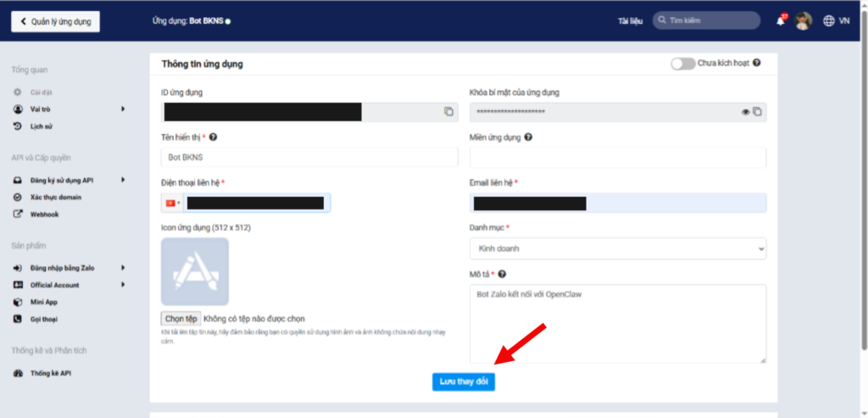Expand the Official Account submenu arrow
Screen dimensions: 868x418
(123, 285)
